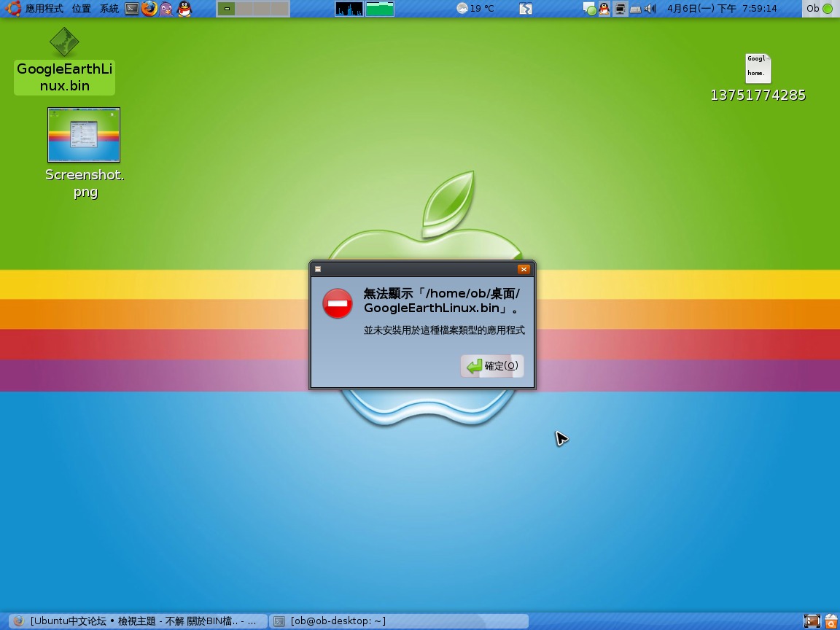Click the chat status tray icon

click(x=589, y=9)
